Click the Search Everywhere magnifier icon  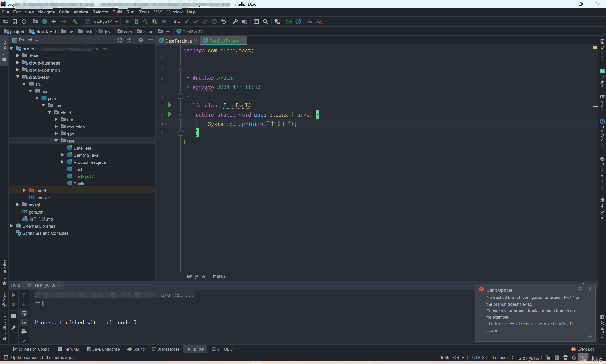[265, 22]
